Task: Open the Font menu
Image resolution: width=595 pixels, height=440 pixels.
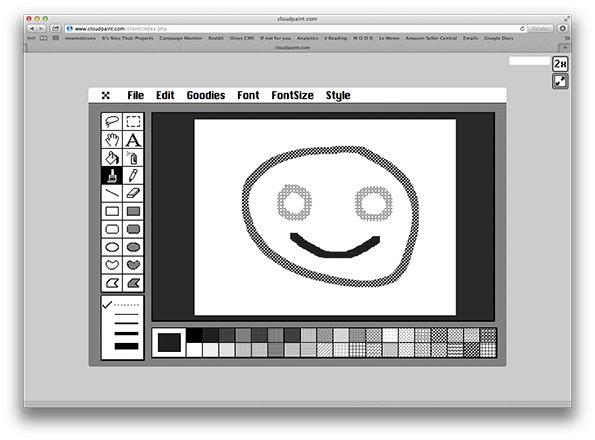Action: pos(248,95)
